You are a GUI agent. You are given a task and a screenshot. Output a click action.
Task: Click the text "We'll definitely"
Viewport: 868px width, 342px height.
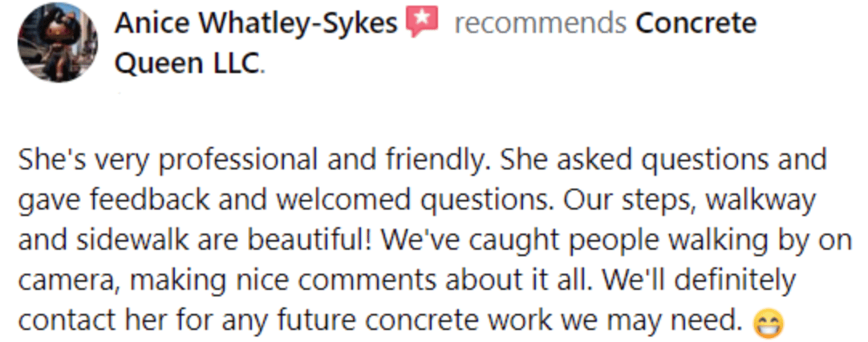pos(698,281)
